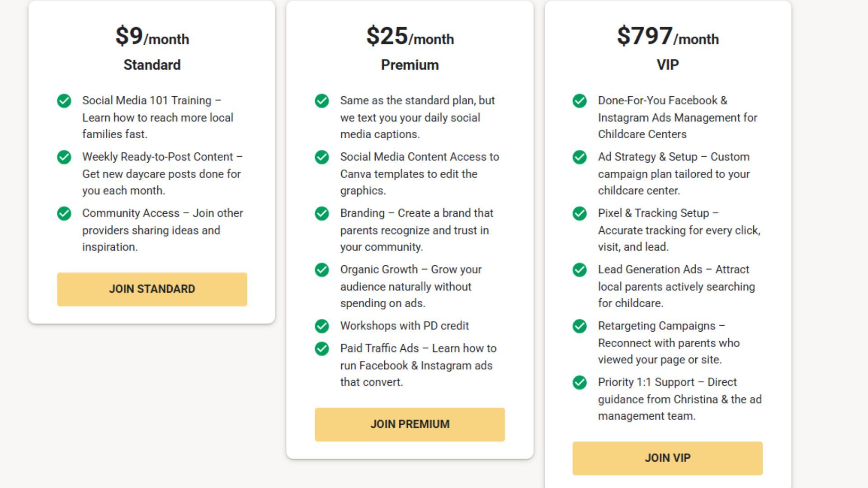Select the Community Access checkmark icon
This screenshot has height=488, width=868.
pos(64,213)
